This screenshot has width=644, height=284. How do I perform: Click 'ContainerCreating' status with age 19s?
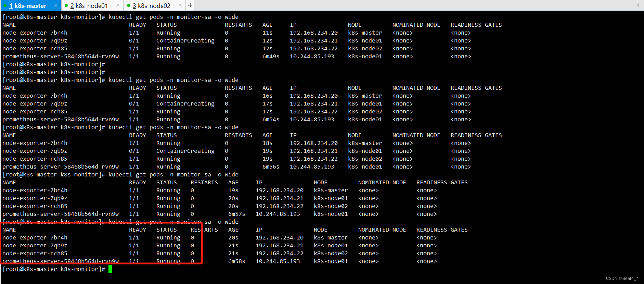click(185, 151)
